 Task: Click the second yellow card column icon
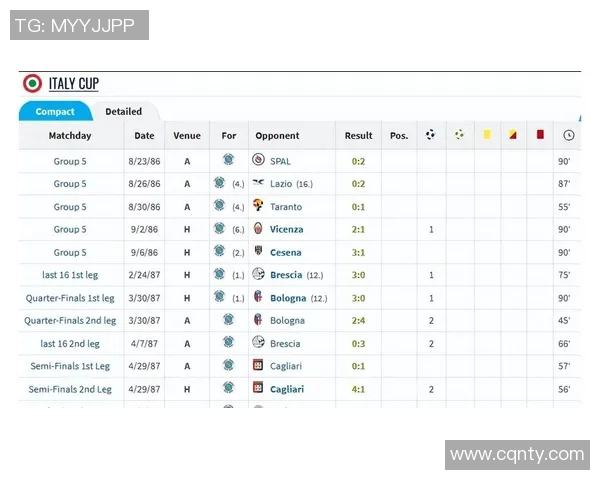pos(512,135)
